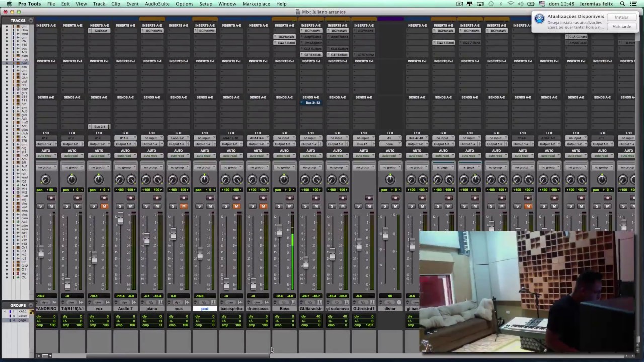Open ADAT 3-4 input selector on drumsasss track

click(258, 138)
